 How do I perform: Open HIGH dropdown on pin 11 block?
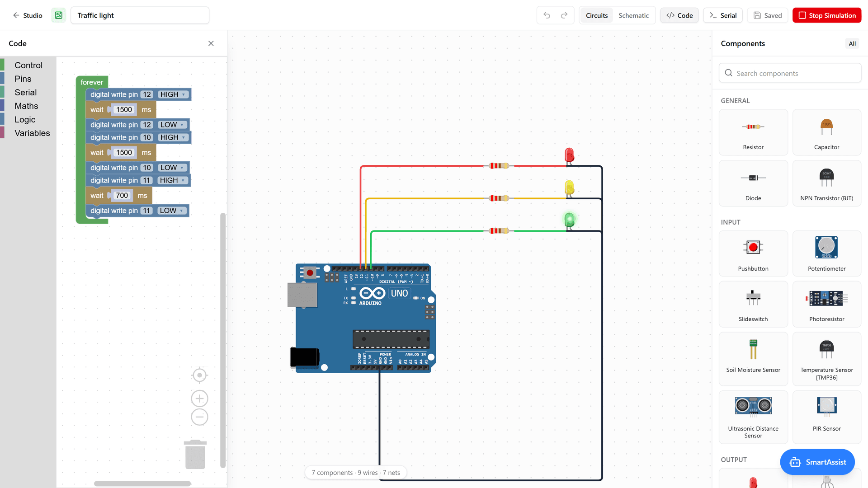point(173,180)
